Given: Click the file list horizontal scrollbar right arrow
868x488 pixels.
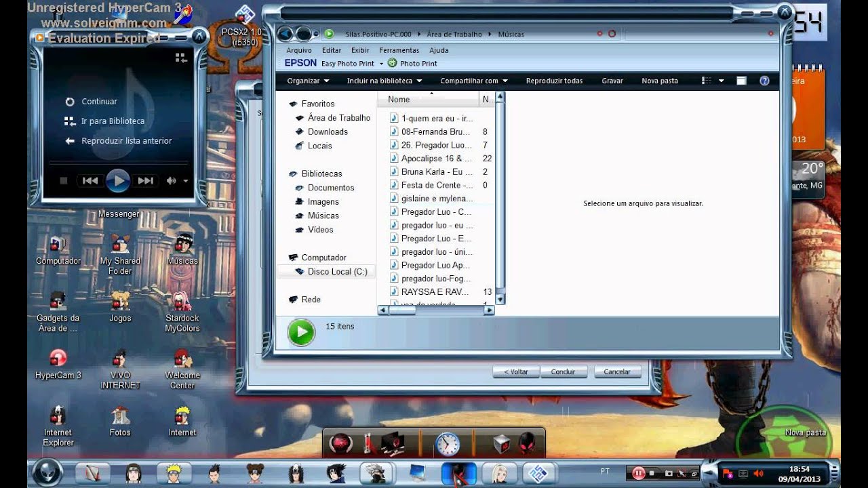Looking at the screenshot, I should tap(489, 310).
